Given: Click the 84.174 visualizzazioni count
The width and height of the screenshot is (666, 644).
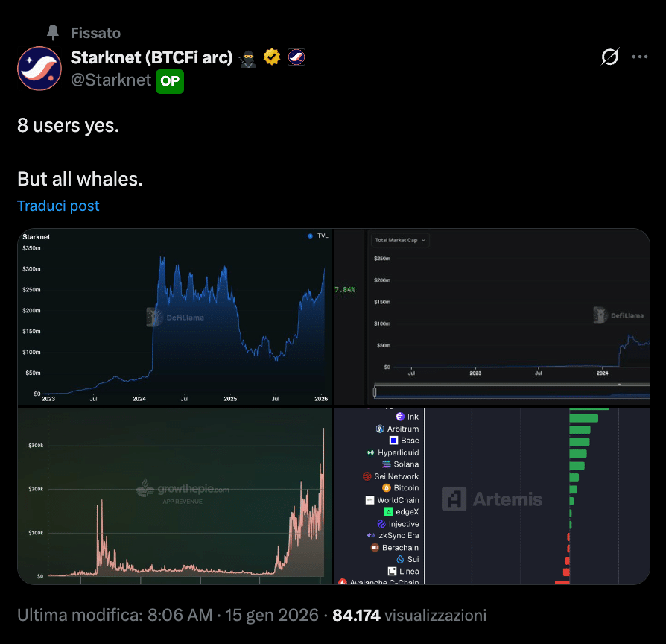Looking at the screenshot, I should pos(409,616).
